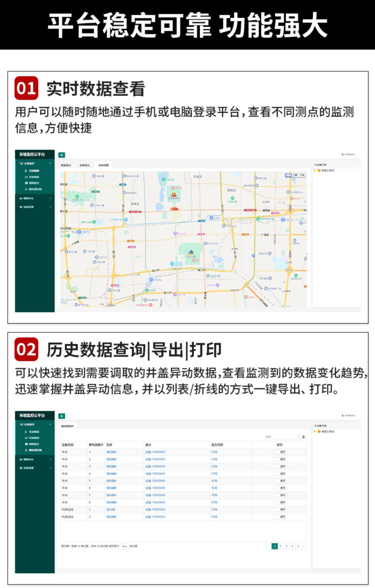Switch the map to 三维 view
Image resolution: width=375 pixels, height=588 pixels.
[302, 175]
